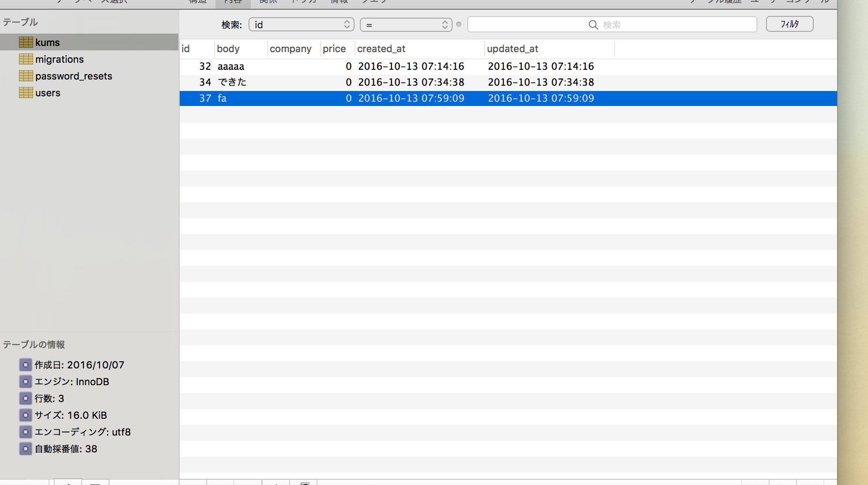Click the magnifier icon in the search field

593,25
